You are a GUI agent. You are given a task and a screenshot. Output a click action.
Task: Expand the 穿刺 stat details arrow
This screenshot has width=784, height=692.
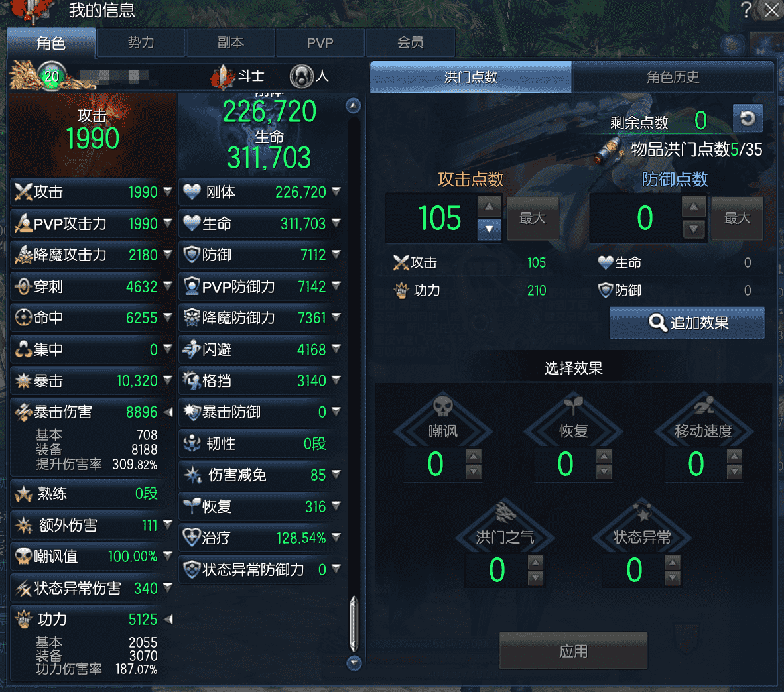tap(168, 286)
